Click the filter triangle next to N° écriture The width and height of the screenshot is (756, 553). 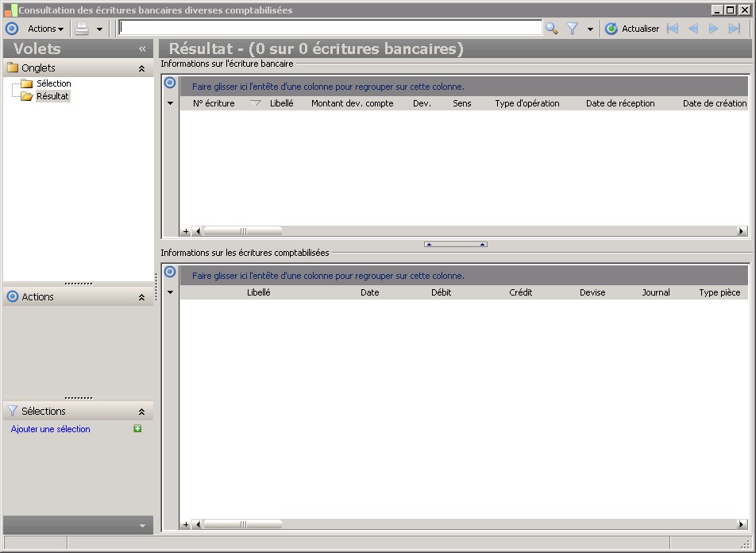[256, 102]
